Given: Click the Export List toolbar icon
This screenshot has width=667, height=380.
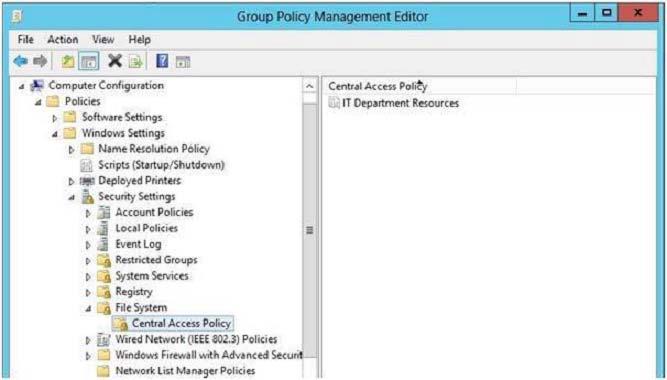Looking at the screenshot, I should 136,62.
